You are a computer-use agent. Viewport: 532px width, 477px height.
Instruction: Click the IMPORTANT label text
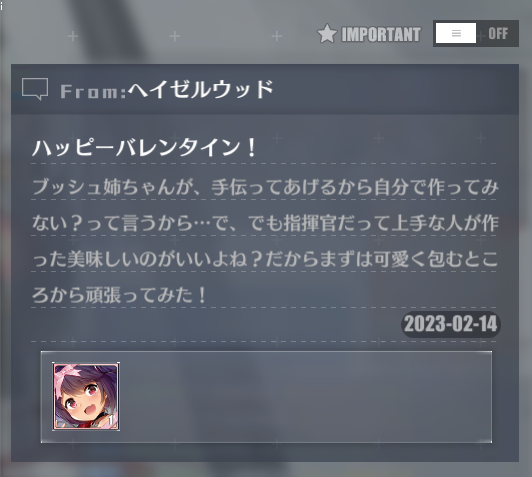(381, 35)
